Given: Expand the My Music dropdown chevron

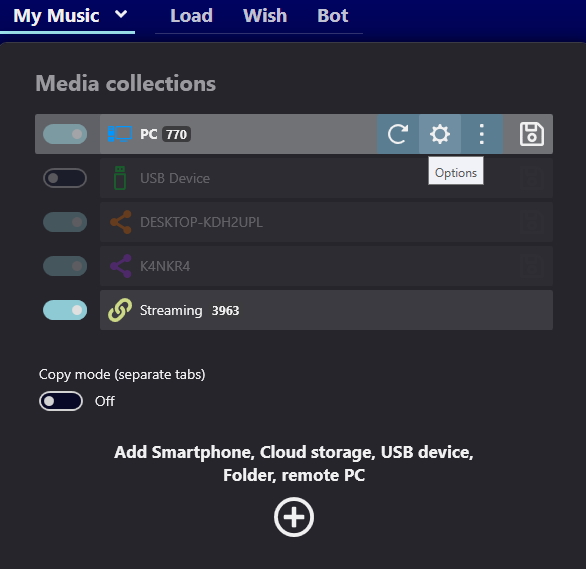Looking at the screenshot, I should pos(121,15).
